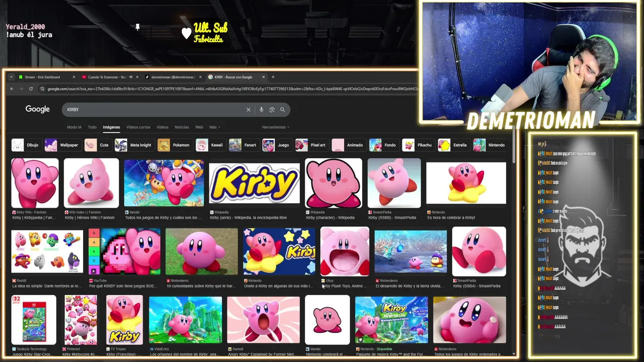Filter images by Juego chip
This screenshot has width=644, height=362.
(x=276, y=145)
